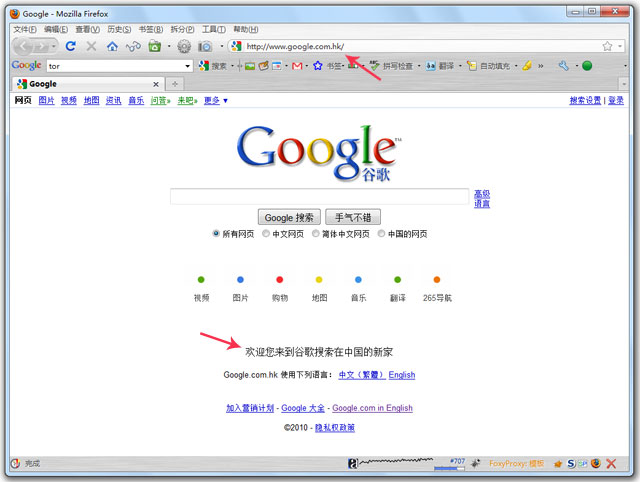Open the tab list dropdown at tab bar end

click(x=624, y=84)
